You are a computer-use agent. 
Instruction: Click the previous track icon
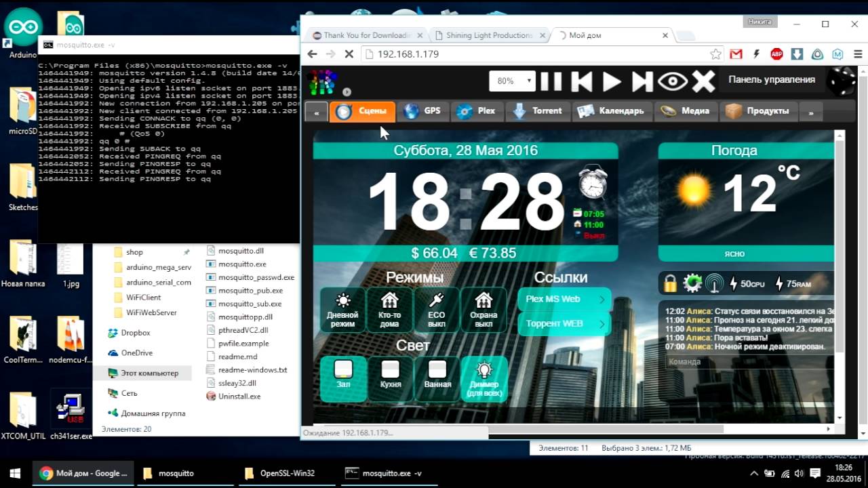pos(581,81)
